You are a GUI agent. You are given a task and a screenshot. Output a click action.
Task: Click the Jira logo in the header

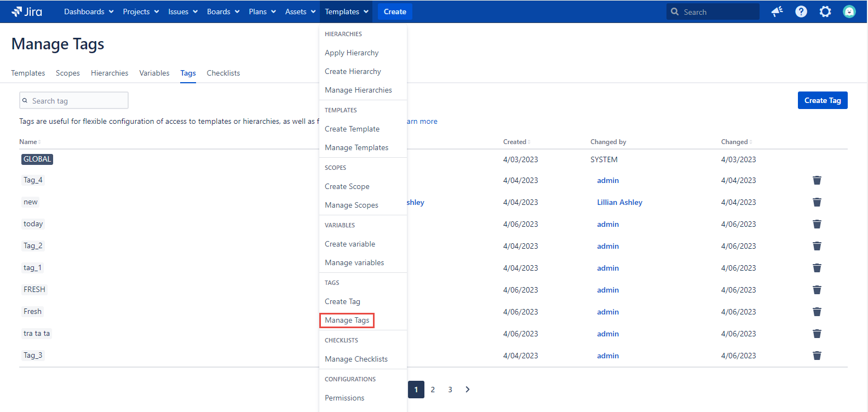(x=27, y=12)
